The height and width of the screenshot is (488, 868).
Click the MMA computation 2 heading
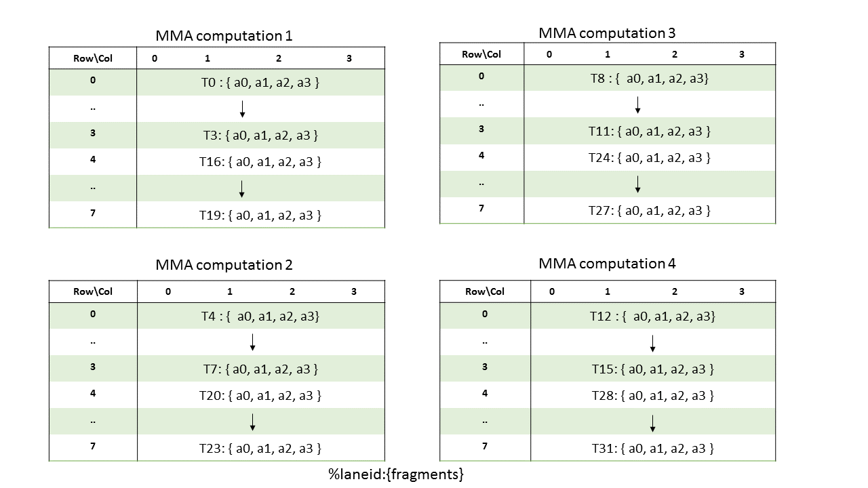[224, 265]
